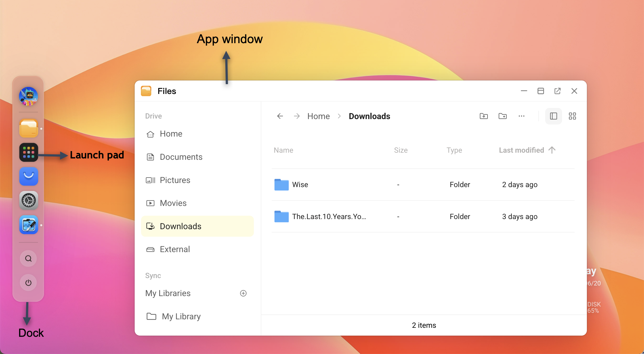Open the Market shopping bag app in dock
Viewport: 644px width, 354px height.
coord(28,176)
